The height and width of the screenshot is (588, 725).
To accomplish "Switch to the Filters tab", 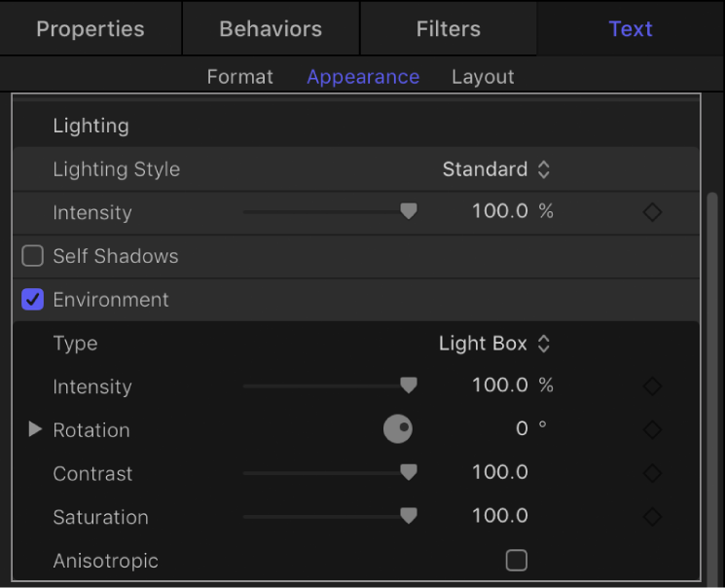I will [x=449, y=28].
